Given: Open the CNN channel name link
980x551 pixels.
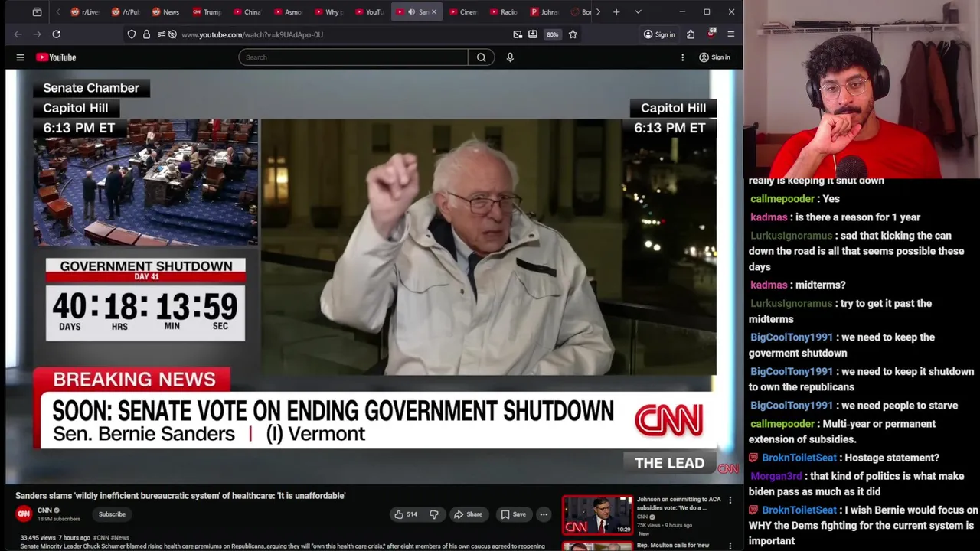Looking at the screenshot, I should [x=44, y=510].
